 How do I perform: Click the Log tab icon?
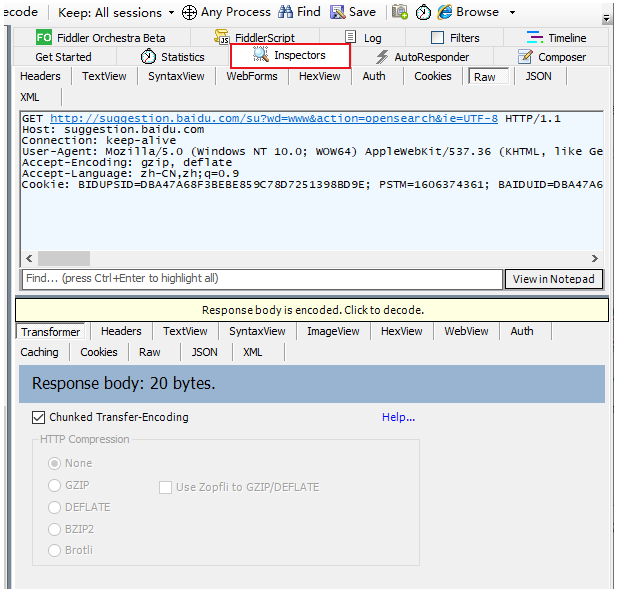(x=350, y=37)
